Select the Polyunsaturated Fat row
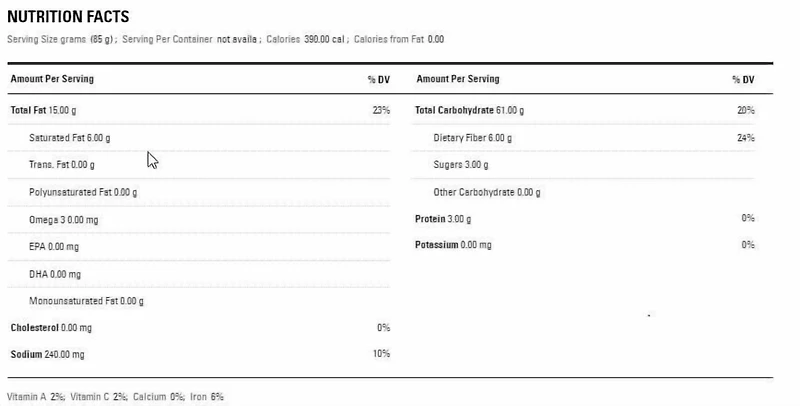 pos(83,192)
